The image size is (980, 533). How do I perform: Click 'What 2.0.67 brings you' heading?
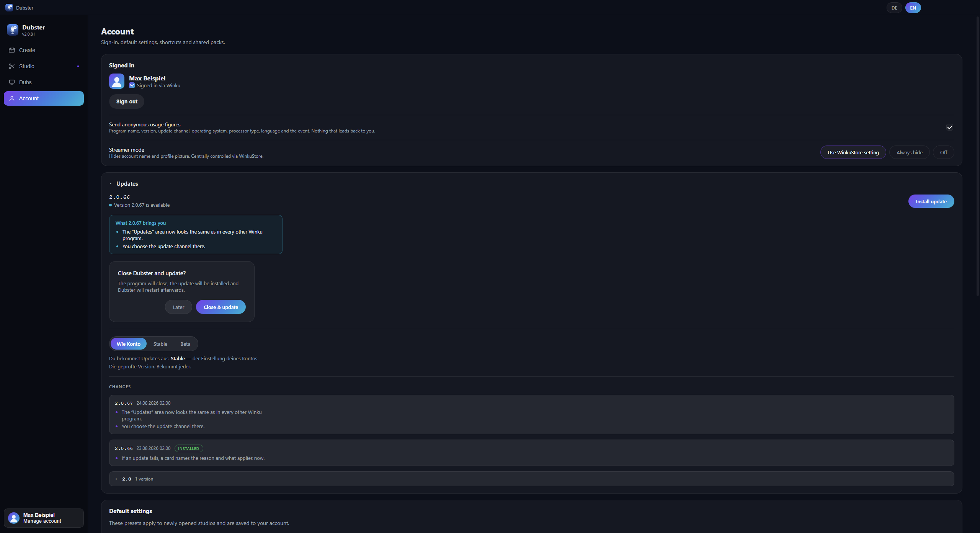click(140, 223)
